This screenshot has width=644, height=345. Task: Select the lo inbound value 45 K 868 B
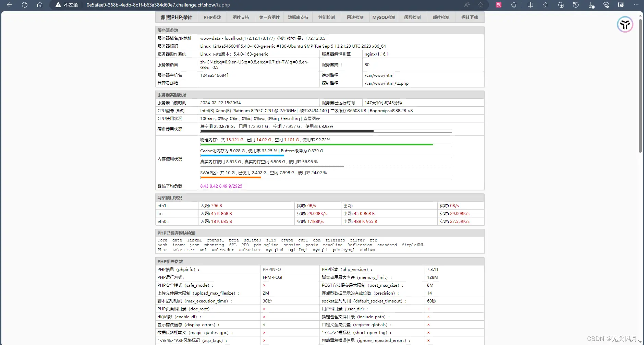(221, 214)
